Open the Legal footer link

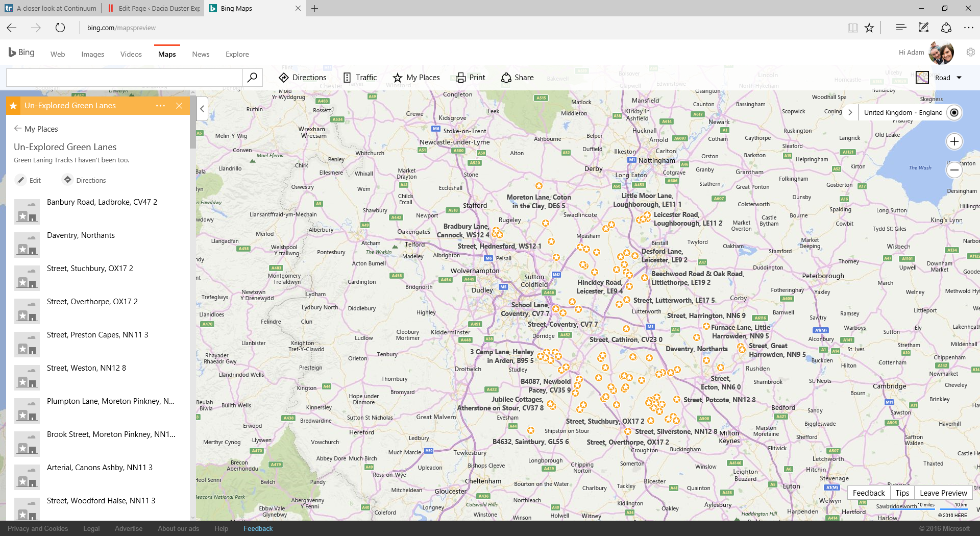91,528
